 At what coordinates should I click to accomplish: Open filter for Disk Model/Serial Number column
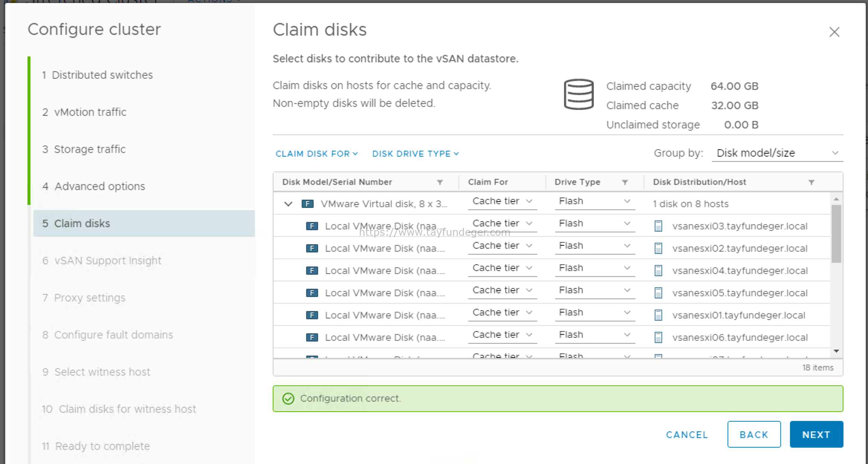[x=440, y=182]
